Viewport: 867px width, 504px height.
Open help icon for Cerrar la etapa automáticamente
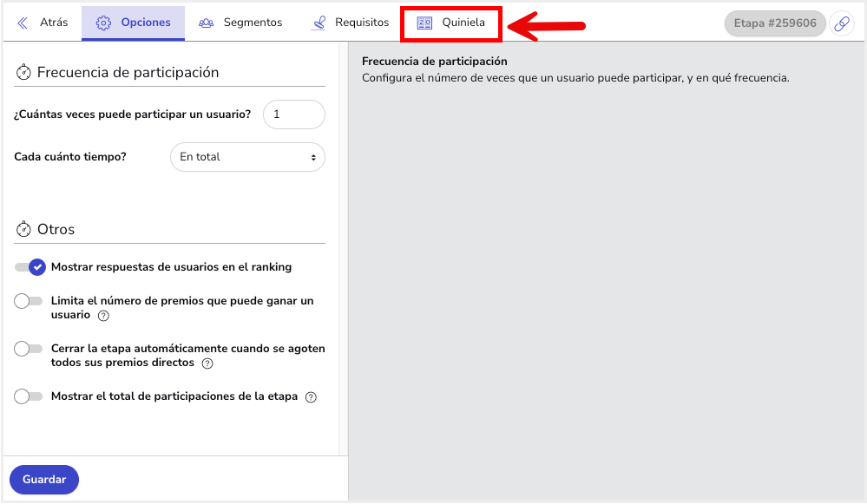207,363
